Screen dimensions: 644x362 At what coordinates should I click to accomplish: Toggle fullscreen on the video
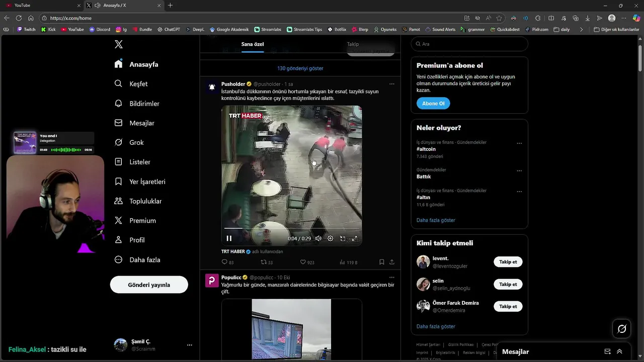(x=355, y=238)
